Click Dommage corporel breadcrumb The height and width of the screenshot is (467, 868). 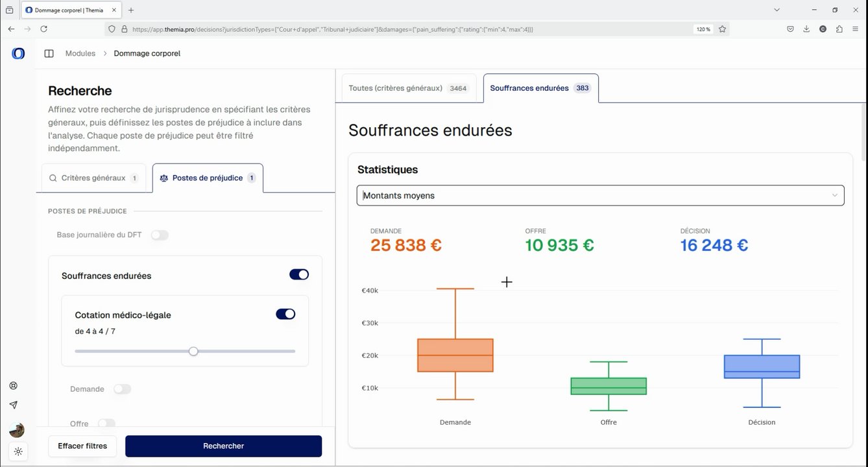147,53
